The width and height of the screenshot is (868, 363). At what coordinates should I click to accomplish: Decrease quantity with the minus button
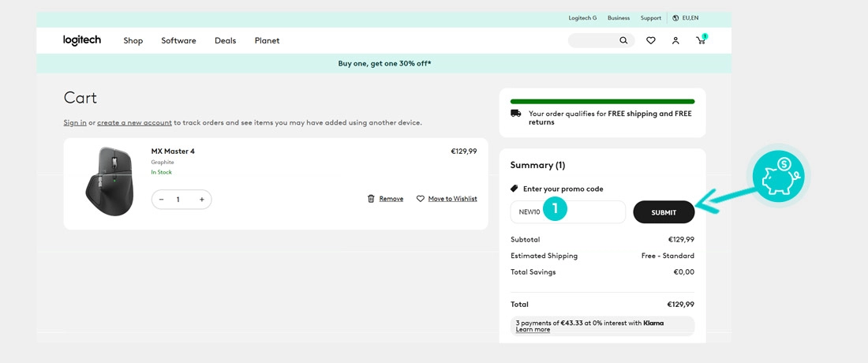[161, 199]
